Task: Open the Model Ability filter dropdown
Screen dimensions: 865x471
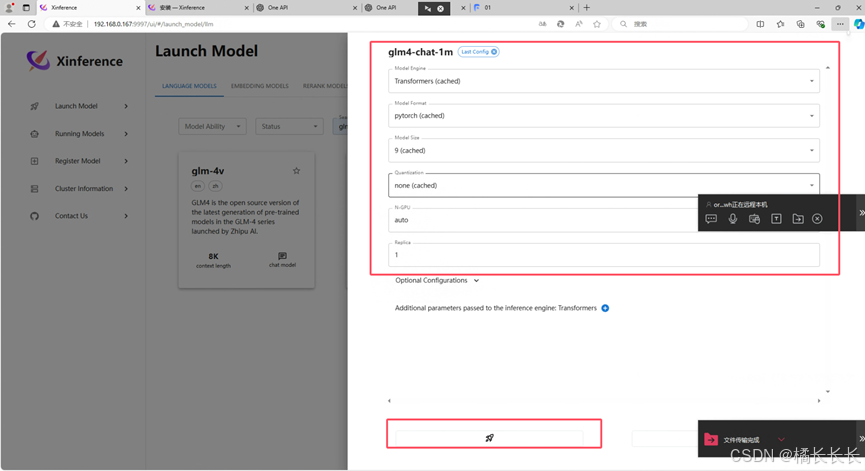Action: point(212,126)
